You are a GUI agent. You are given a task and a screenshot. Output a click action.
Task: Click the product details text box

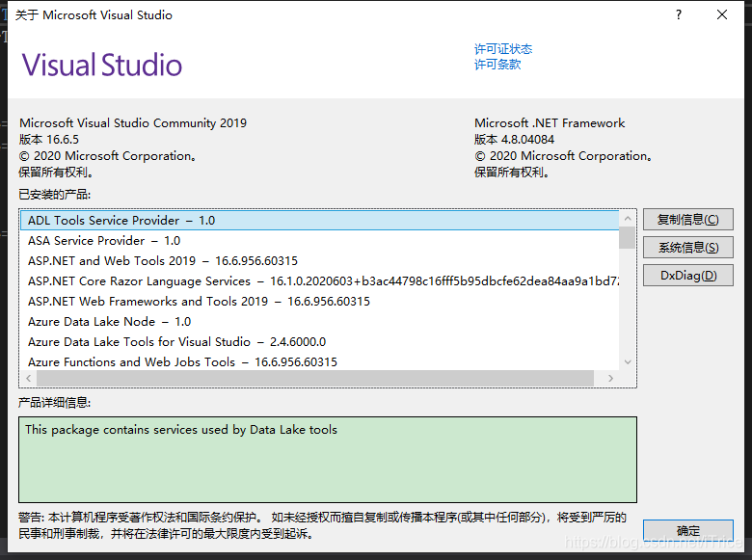(x=328, y=460)
